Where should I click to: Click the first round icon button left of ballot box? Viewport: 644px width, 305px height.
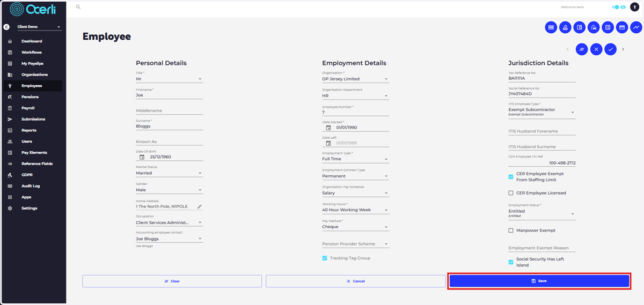pos(551,27)
